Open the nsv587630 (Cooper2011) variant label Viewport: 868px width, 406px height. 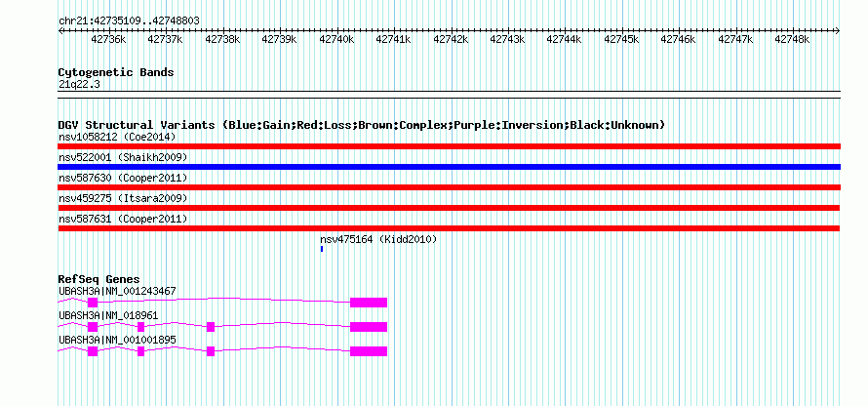pyautogui.click(x=123, y=179)
